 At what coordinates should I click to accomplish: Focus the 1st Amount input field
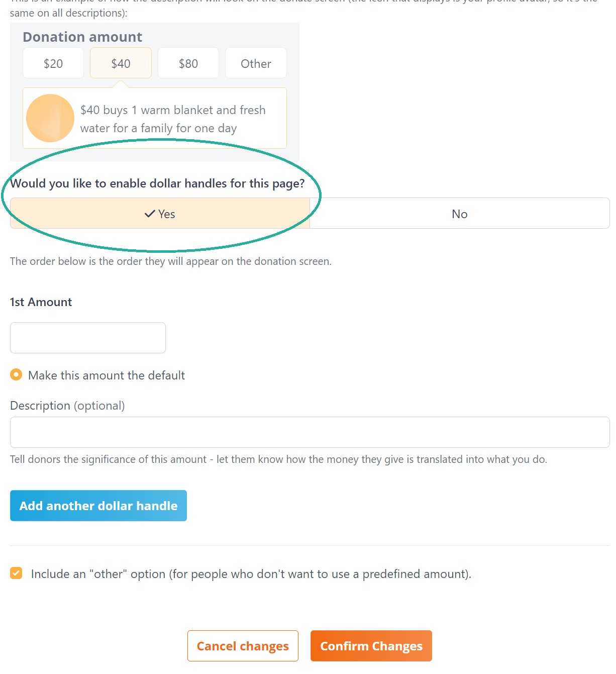pos(88,338)
